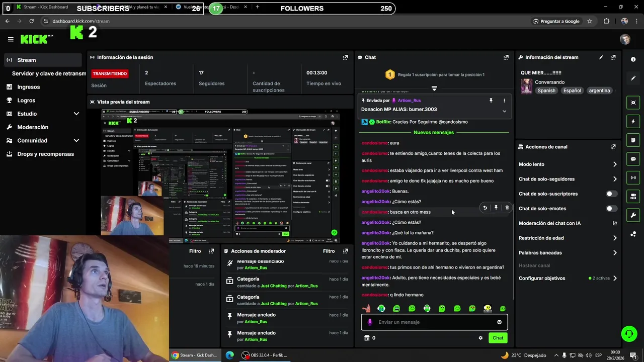Open Moderación del chat con IA link
The image size is (644, 362).
click(568, 223)
